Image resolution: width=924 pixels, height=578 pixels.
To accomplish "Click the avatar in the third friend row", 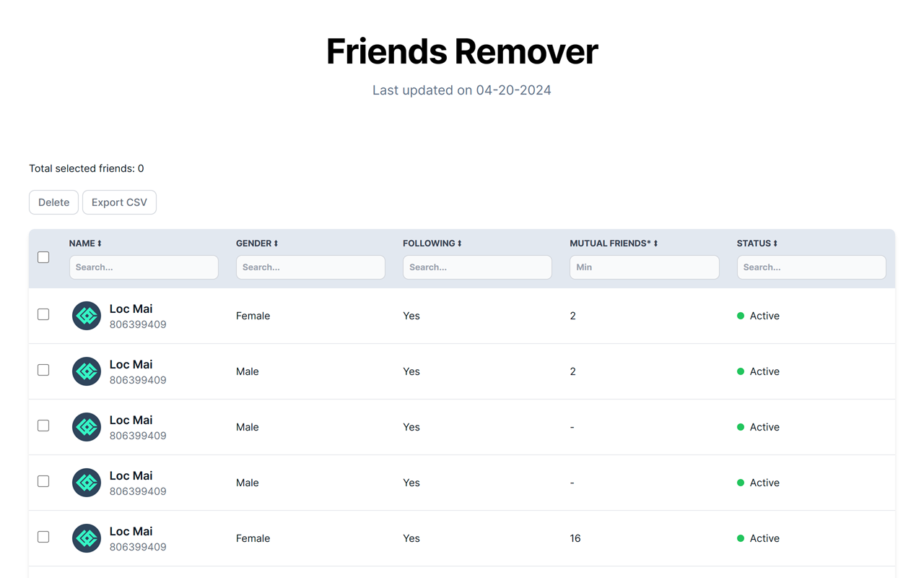I will [x=87, y=427].
